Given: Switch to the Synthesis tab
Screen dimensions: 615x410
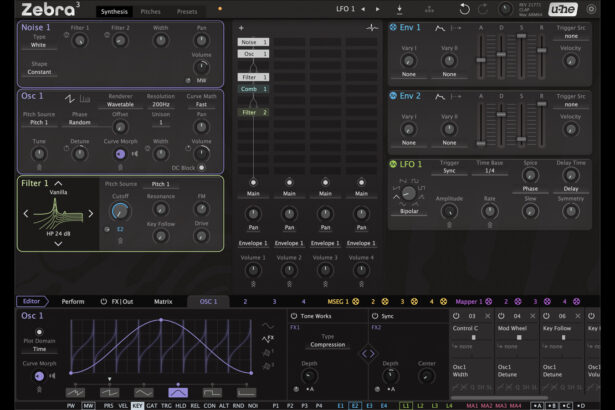Looking at the screenshot, I should 114,12.
